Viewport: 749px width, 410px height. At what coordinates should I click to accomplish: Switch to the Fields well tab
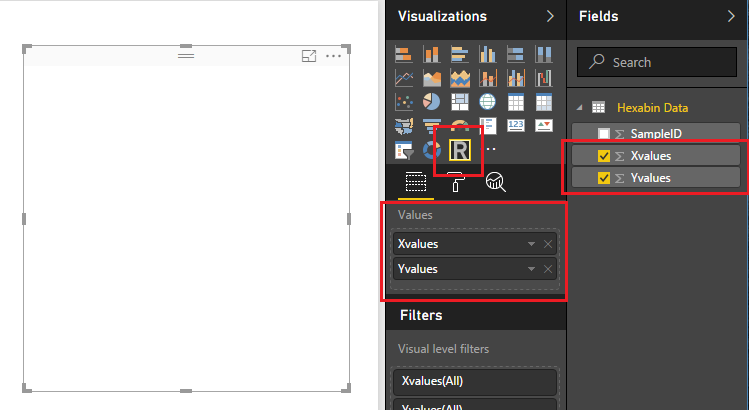[416, 182]
